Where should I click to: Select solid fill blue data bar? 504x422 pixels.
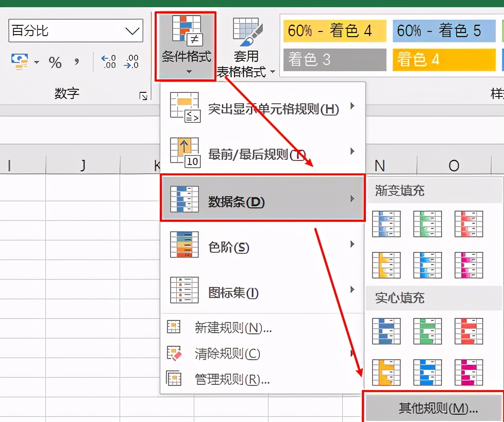(x=386, y=331)
